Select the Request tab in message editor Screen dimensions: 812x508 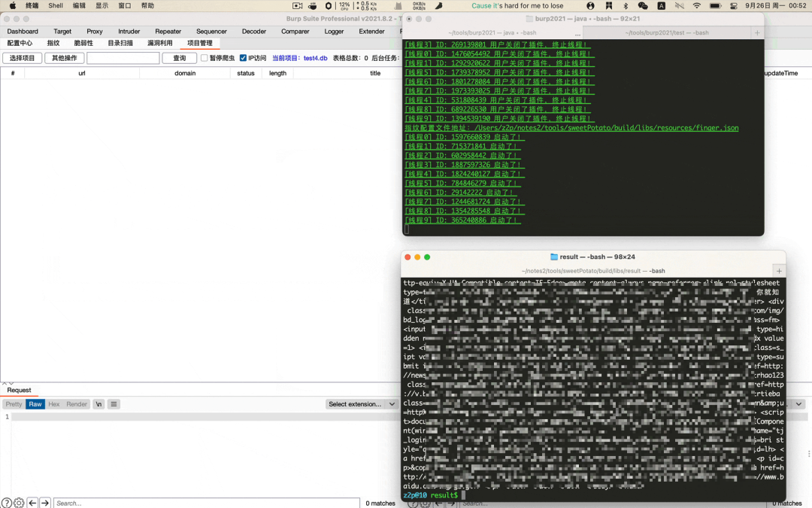pos(19,391)
